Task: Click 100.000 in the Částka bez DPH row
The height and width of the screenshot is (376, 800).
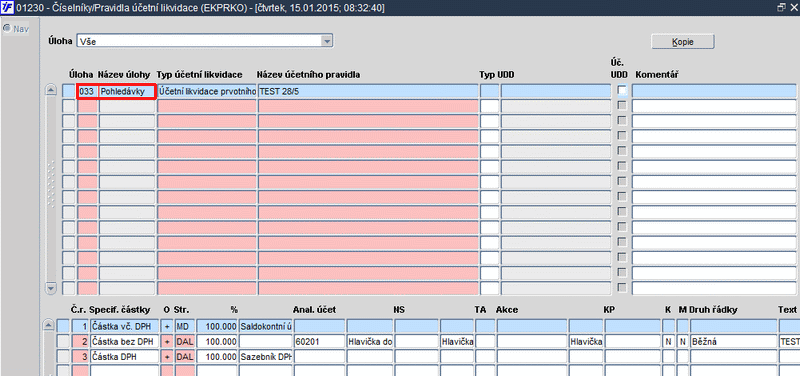Action: click(x=217, y=341)
